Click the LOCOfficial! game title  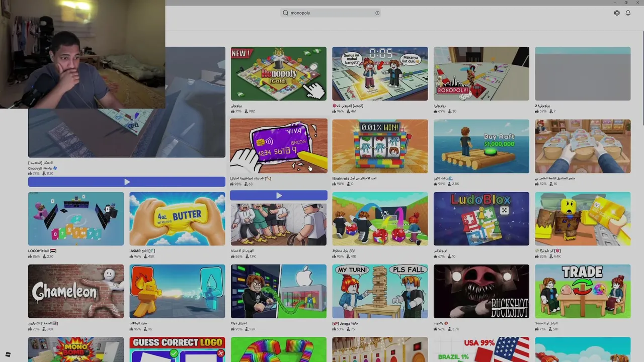[42, 251]
